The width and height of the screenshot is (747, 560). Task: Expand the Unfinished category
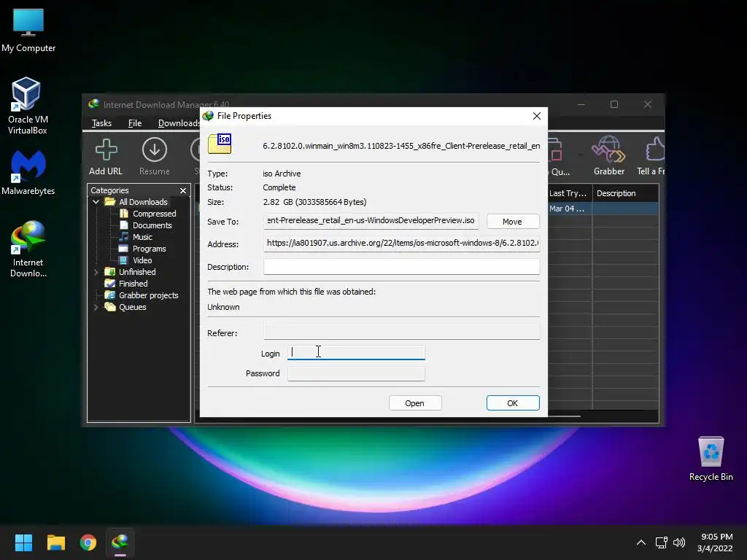click(x=96, y=272)
